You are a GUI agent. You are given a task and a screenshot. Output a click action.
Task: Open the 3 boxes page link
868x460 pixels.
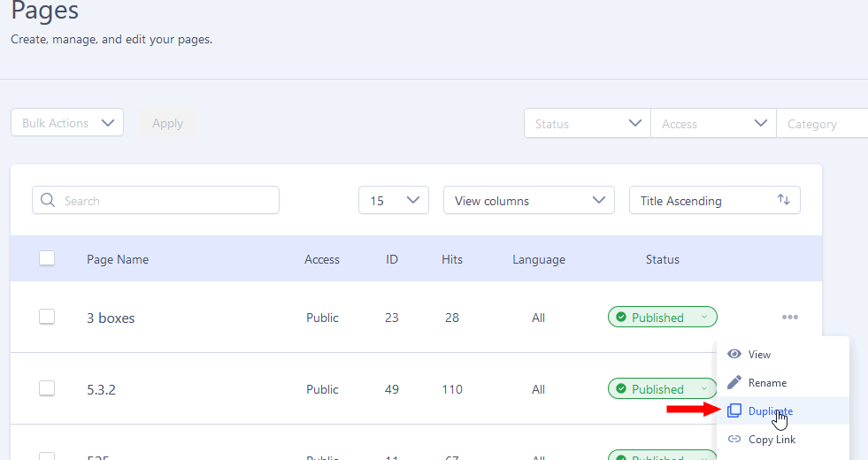pos(111,318)
